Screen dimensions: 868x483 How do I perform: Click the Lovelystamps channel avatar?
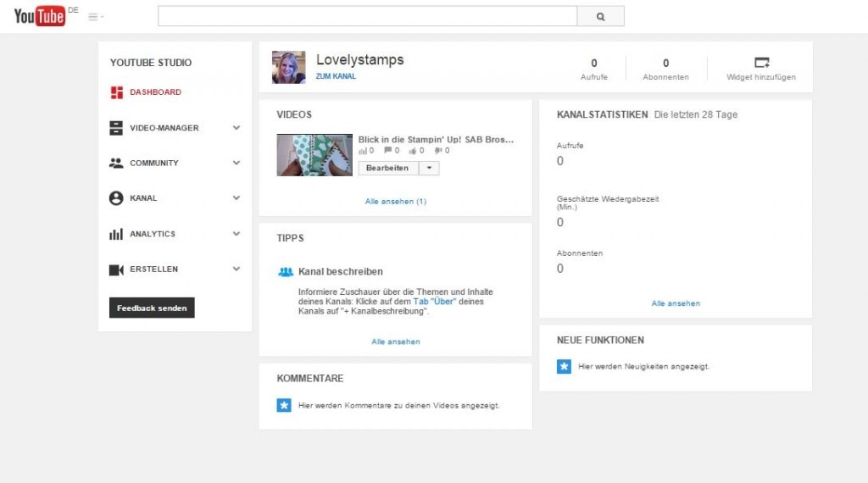point(288,67)
